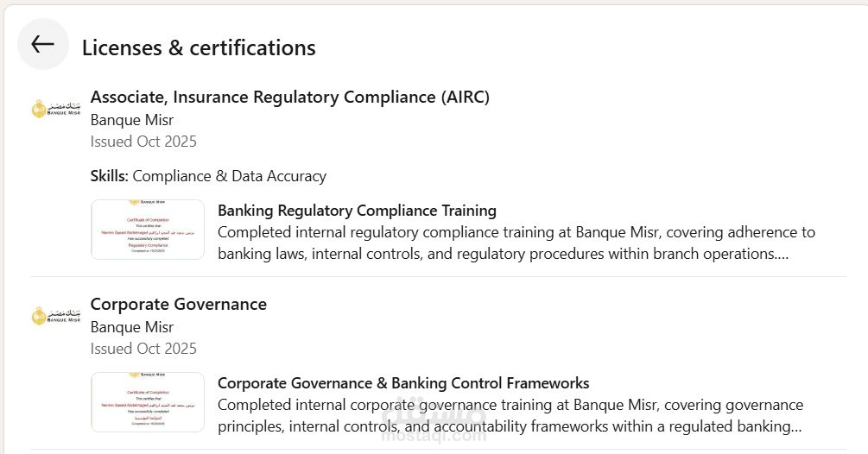The height and width of the screenshot is (454, 868).
Task: Click the Banque Misr logo beside AIRC certification
Action: pos(56,108)
